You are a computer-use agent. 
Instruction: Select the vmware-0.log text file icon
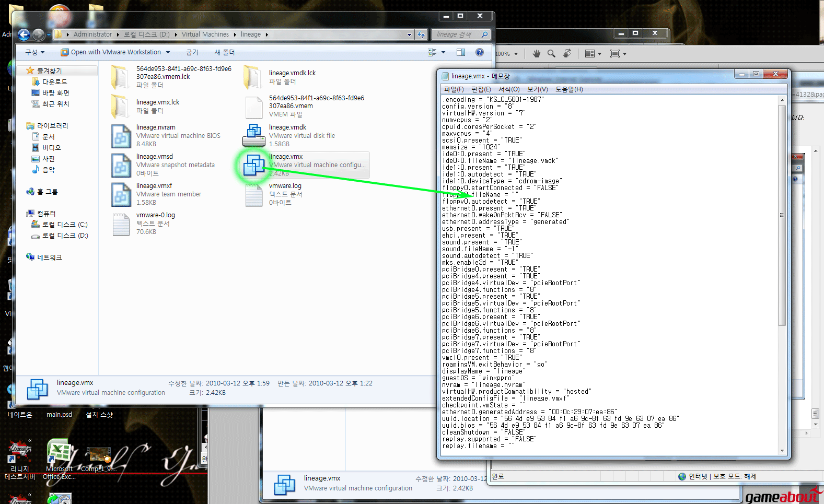click(x=121, y=224)
